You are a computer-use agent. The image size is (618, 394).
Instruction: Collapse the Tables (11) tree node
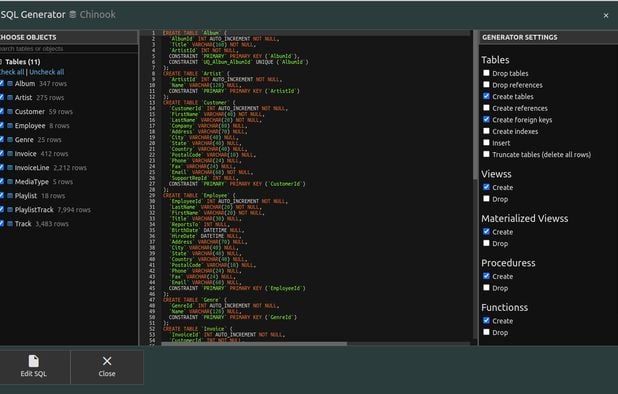pyautogui.click(x=1, y=61)
